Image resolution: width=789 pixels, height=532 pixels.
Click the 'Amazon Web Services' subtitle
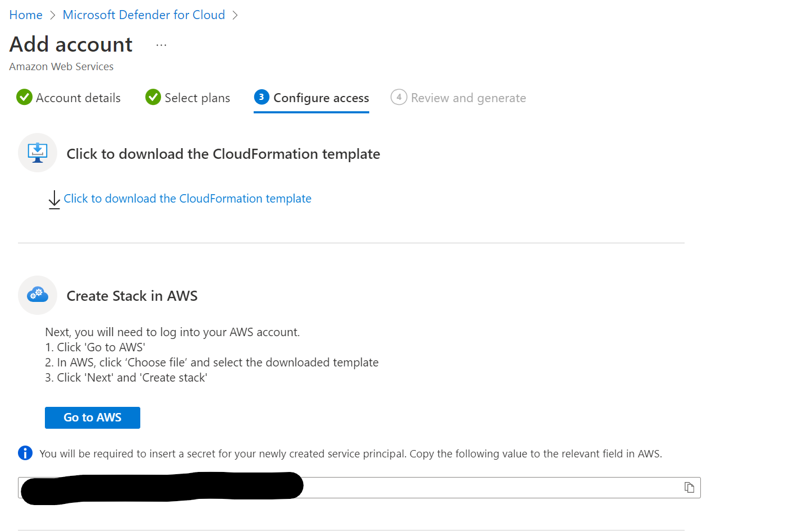click(x=61, y=67)
